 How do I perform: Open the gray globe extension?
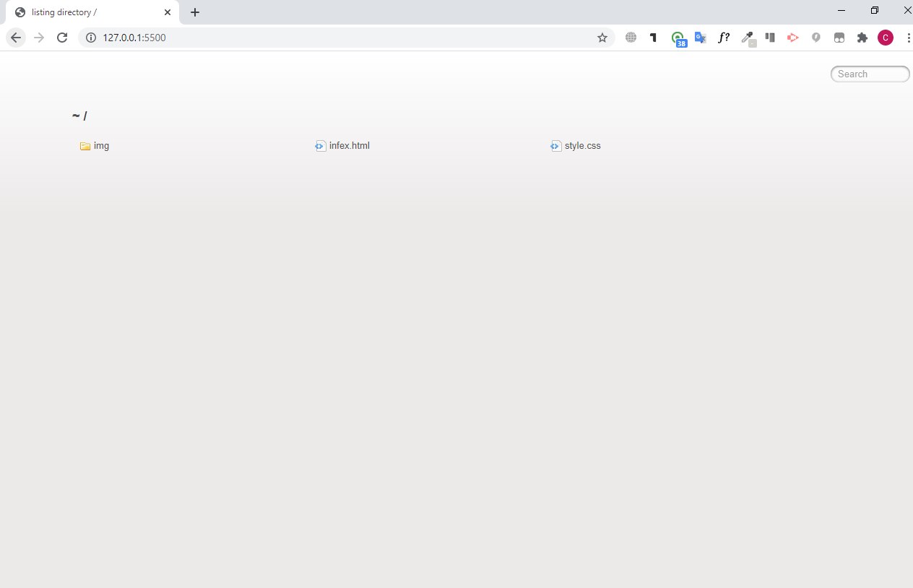pyautogui.click(x=631, y=38)
